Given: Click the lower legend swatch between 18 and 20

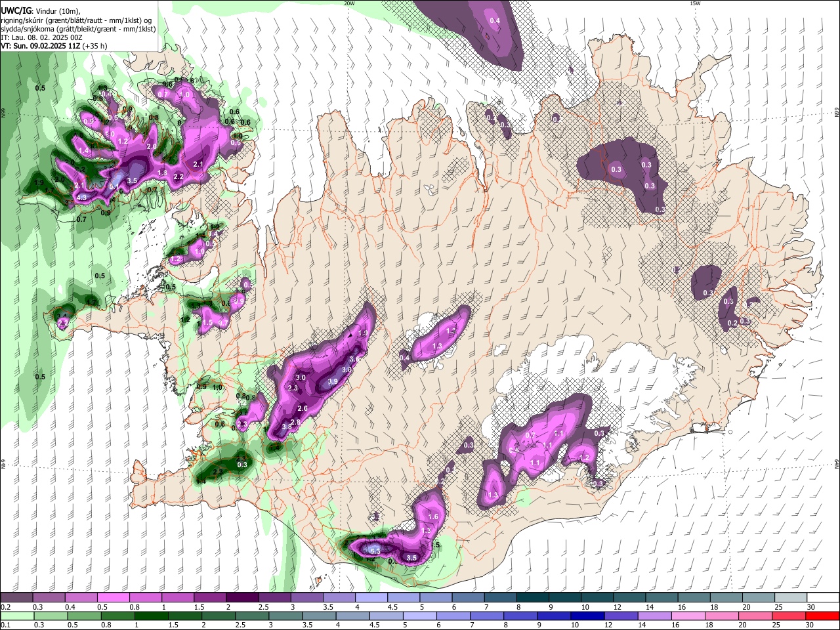Looking at the screenshot, I should pyautogui.click(x=722, y=616).
